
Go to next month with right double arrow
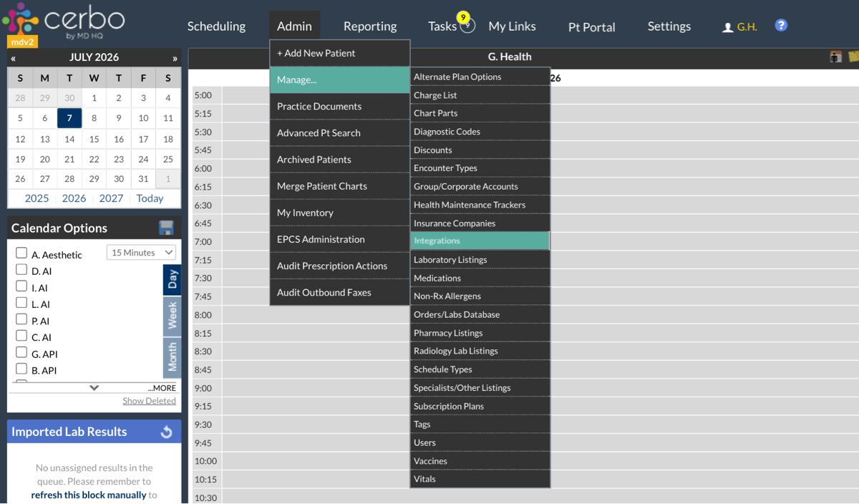[175, 58]
